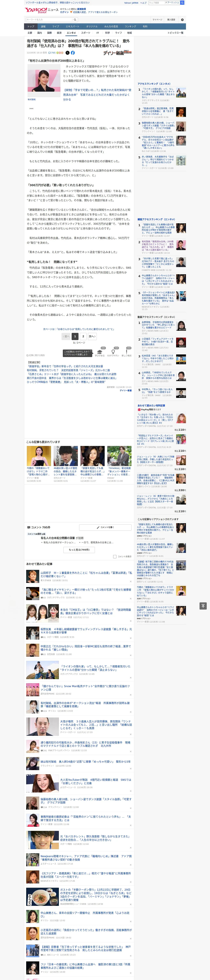This screenshot has height=980, width=210.
Task: Click the blue web search magnifier button
Action: [182, 3]
